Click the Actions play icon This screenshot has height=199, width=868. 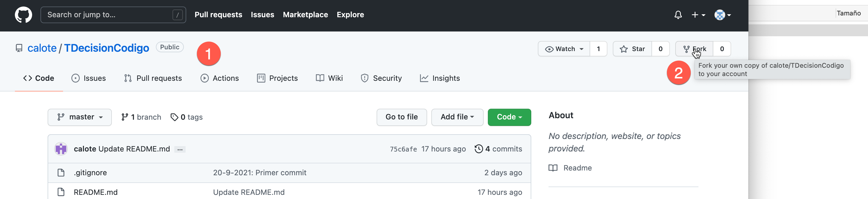coord(204,78)
